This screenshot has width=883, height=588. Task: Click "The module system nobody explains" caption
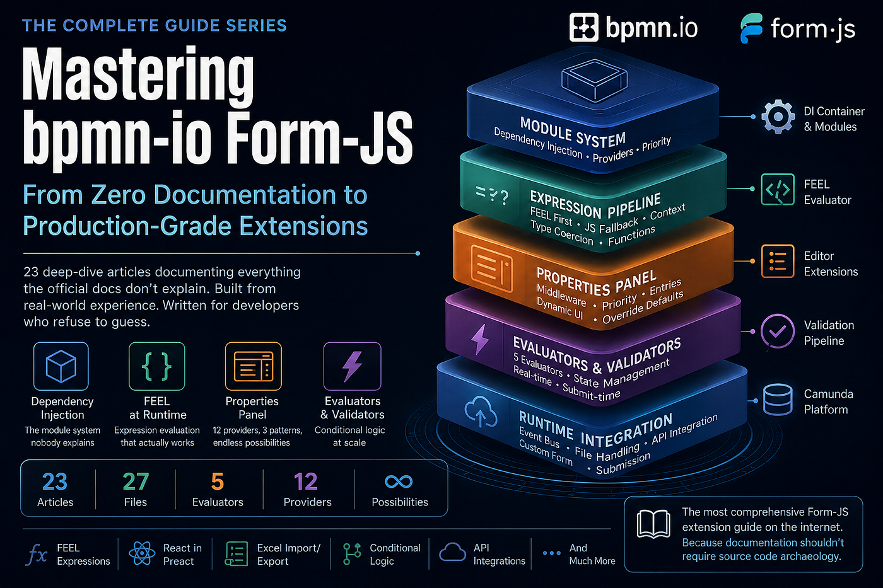click(x=62, y=436)
